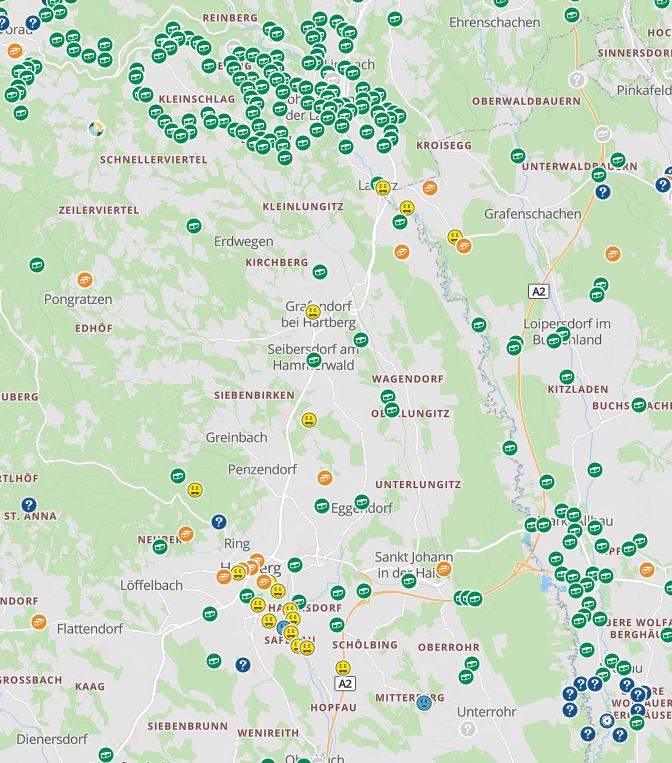Viewport: 672px width, 763px height.
Task: Click the yellow smiley marker near Penzendorf
Action: [x=195, y=490]
